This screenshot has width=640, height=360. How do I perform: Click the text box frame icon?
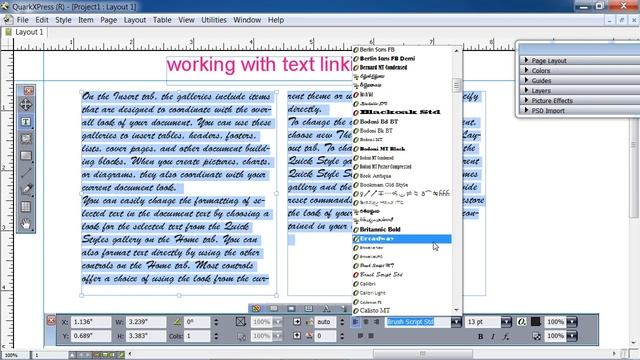241,322
